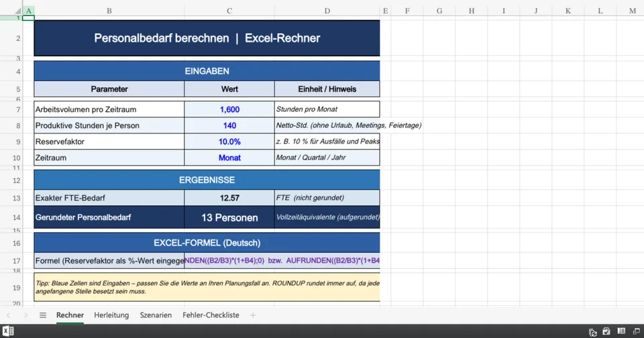Select the 'Zeitraum' label cell

109,158
